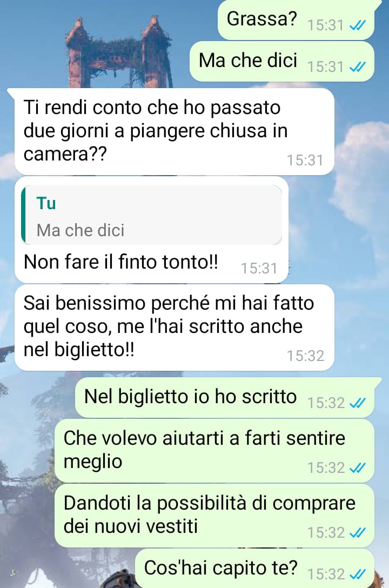
Task: Select the 'Non fare il finto tonto!!' message
Action: [x=151, y=230]
